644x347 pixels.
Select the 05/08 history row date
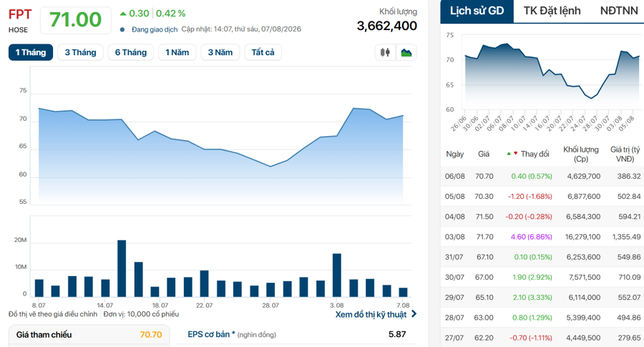(454, 196)
